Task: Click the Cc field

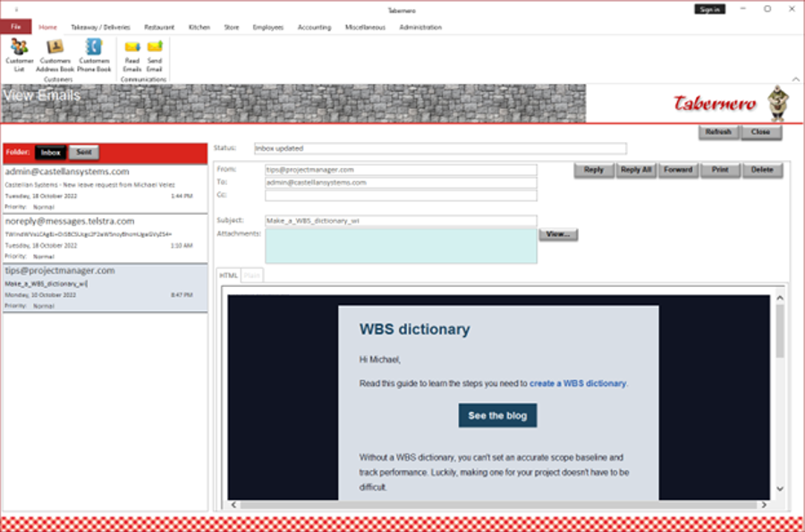Action: coord(401,196)
